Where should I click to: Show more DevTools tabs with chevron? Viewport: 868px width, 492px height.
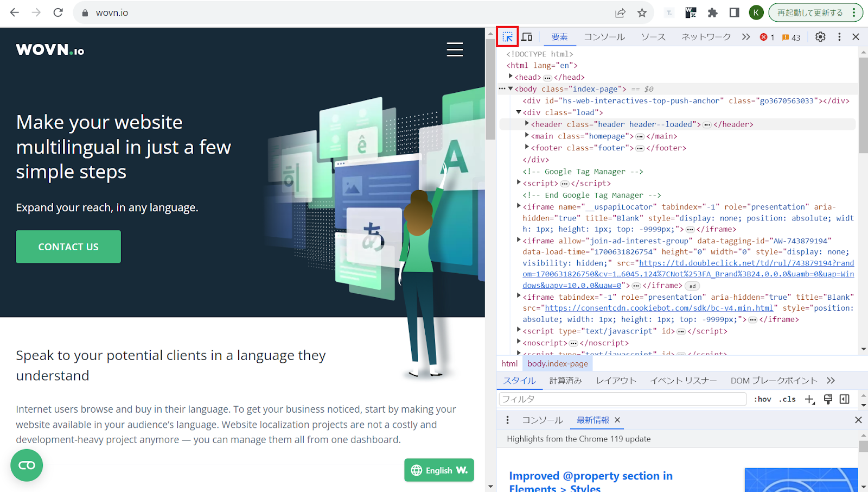tap(746, 37)
